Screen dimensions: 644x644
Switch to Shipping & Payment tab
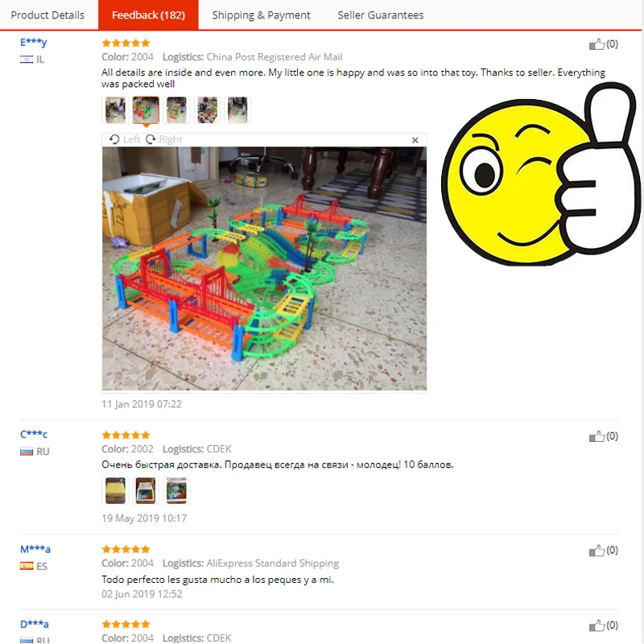pyautogui.click(x=261, y=14)
